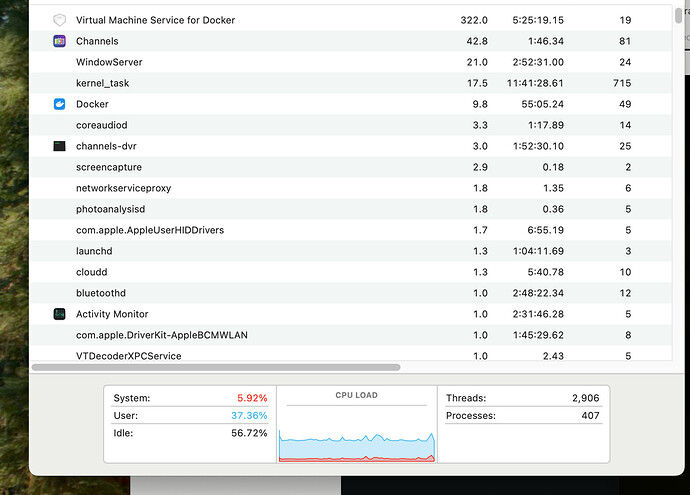The height and width of the screenshot is (495, 690).
Task: Click the 17.5 CPU value for kernel_task
Action: pyautogui.click(x=477, y=83)
